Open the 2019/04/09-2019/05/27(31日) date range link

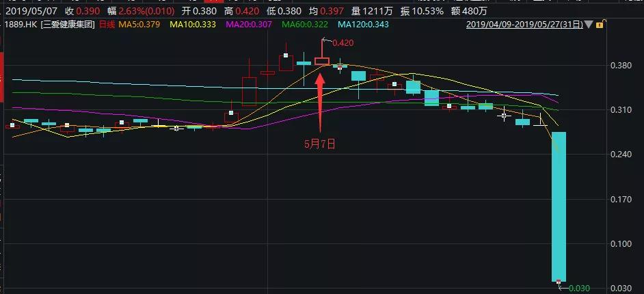pos(524,25)
